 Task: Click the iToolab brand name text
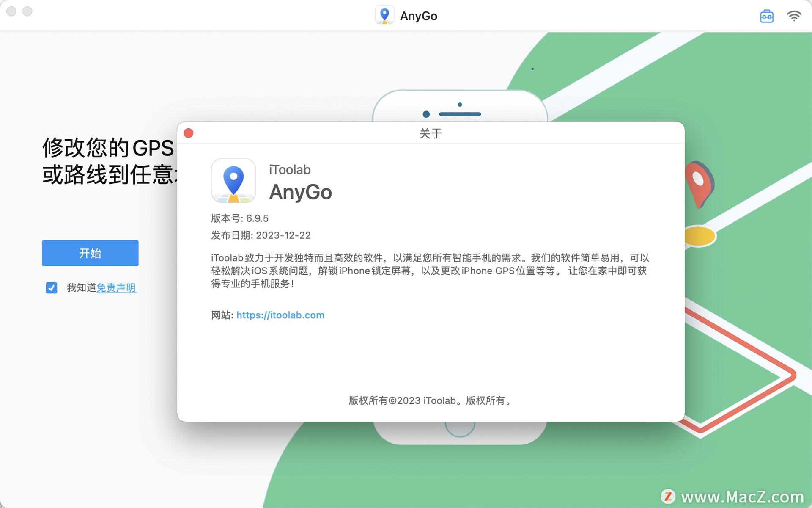(290, 170)
